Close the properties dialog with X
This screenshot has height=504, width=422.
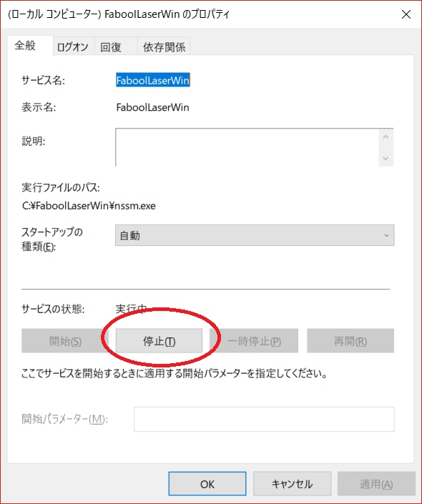pyautogui.click(x=406, y=14)
